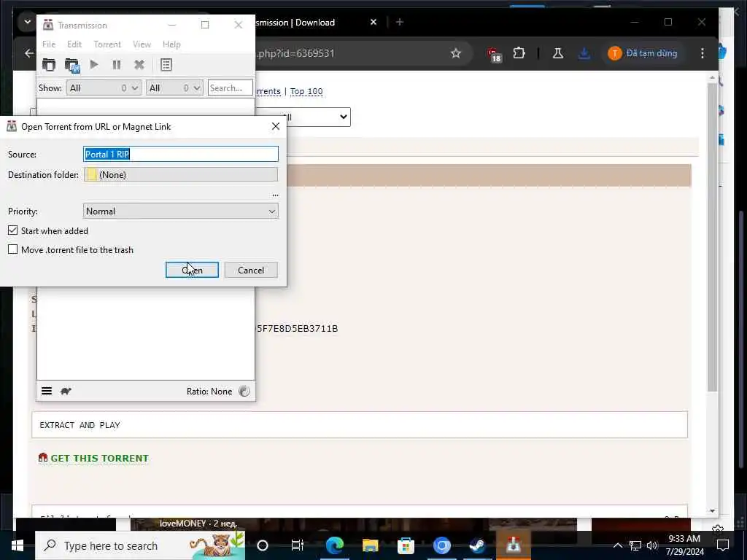The image size is (747, 560).
Task: Bookmark this page with the star icon
Action: tap(456, 53)
